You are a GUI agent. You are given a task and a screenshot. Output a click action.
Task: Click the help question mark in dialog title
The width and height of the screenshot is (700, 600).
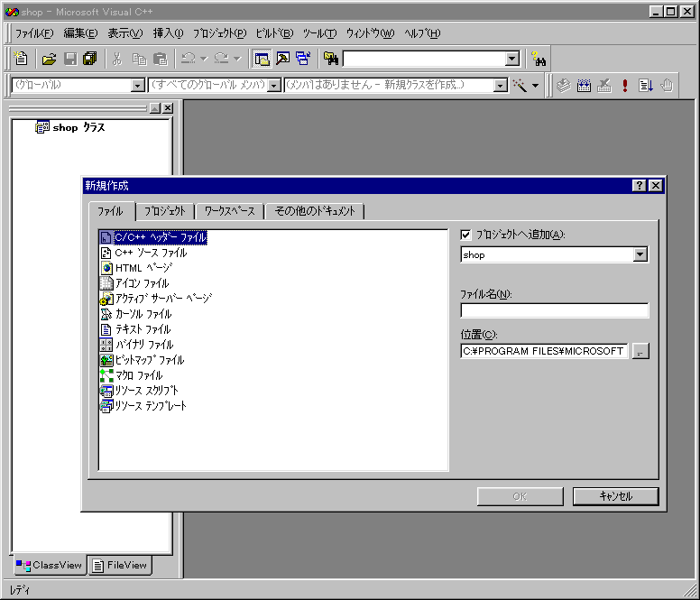(x=640, y=185)
